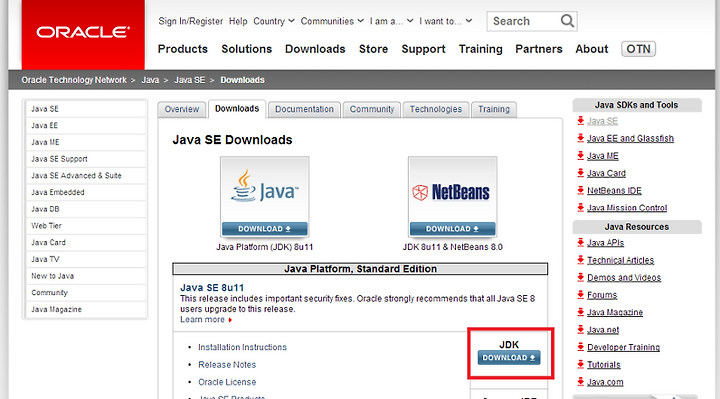Select Java SE Advanced & Suite in sidebar
Image resolution: width=720 pixels, height=399 pixels.
point(85,175)
